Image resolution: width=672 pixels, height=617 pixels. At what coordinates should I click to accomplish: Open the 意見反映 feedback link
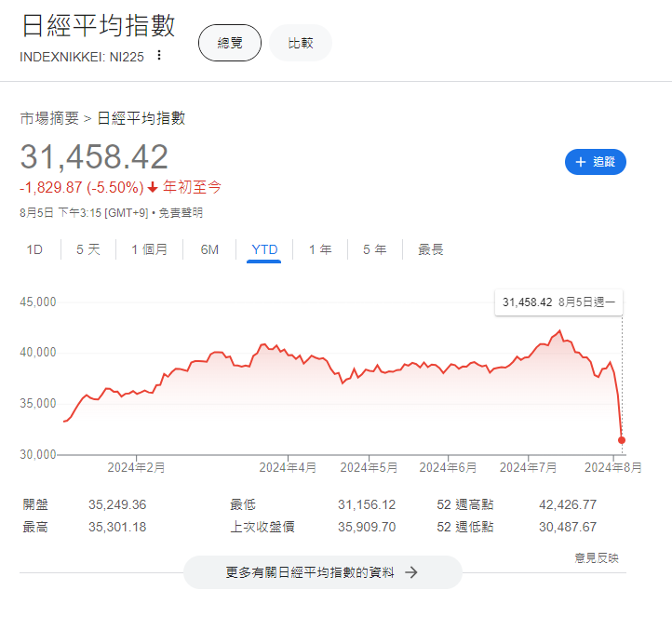click(x=597, y=558)
